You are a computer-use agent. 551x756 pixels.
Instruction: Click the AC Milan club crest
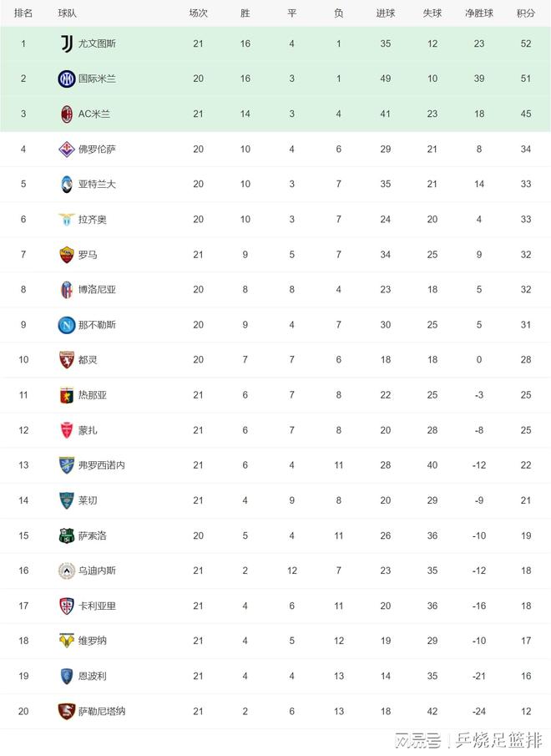point(67,114)
